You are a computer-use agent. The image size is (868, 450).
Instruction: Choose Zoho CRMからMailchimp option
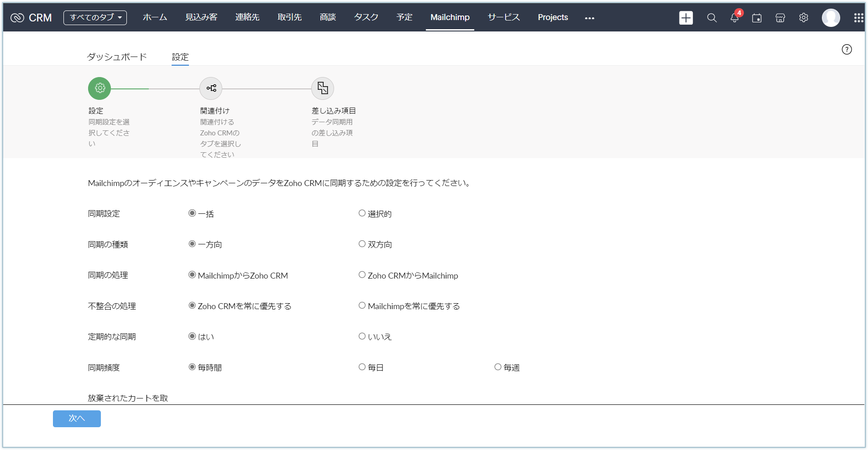[x=362, y=274]
